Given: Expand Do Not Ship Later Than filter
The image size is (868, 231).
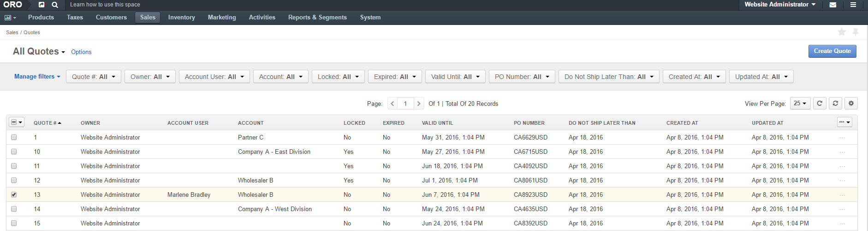Looking at the screenshot, I should click(609, 77).
